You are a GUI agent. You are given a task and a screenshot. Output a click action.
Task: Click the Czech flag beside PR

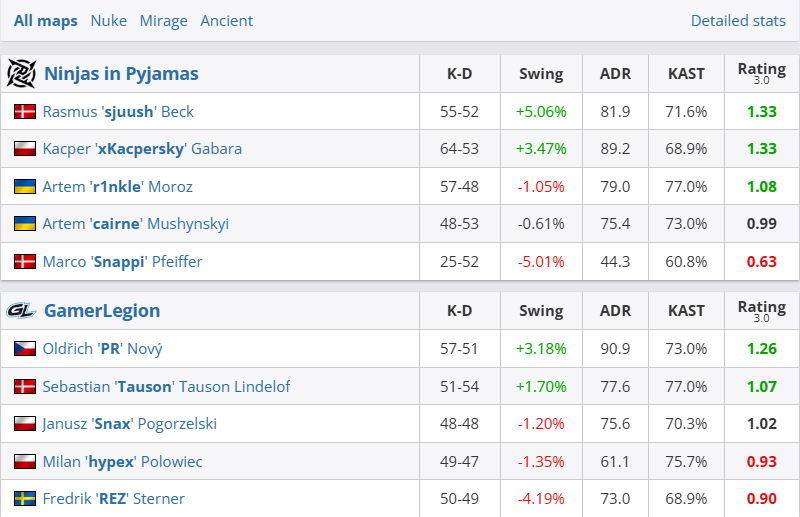click(x=25, y=349)
